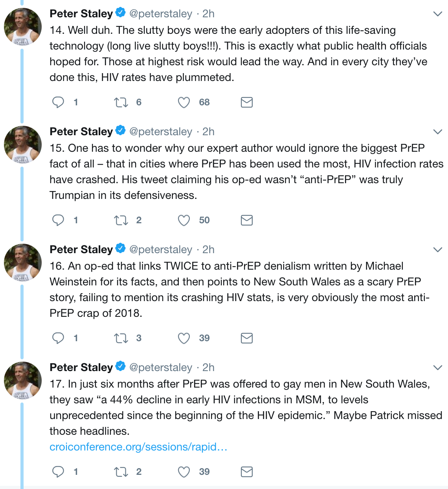The height and width of the screenshot is (489, 448).
Task: Click the 2h timestamp on tweet 17
Action: (208, 368)
